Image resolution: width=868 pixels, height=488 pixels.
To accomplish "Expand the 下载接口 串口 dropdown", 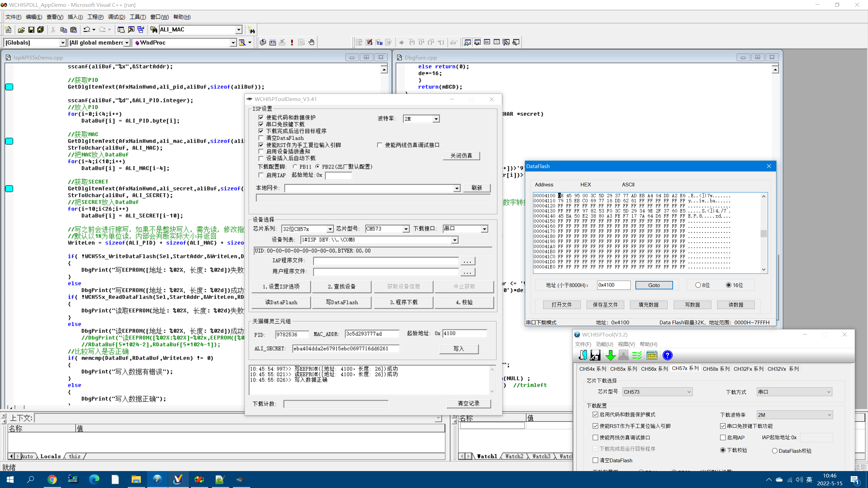I will 485,229.
